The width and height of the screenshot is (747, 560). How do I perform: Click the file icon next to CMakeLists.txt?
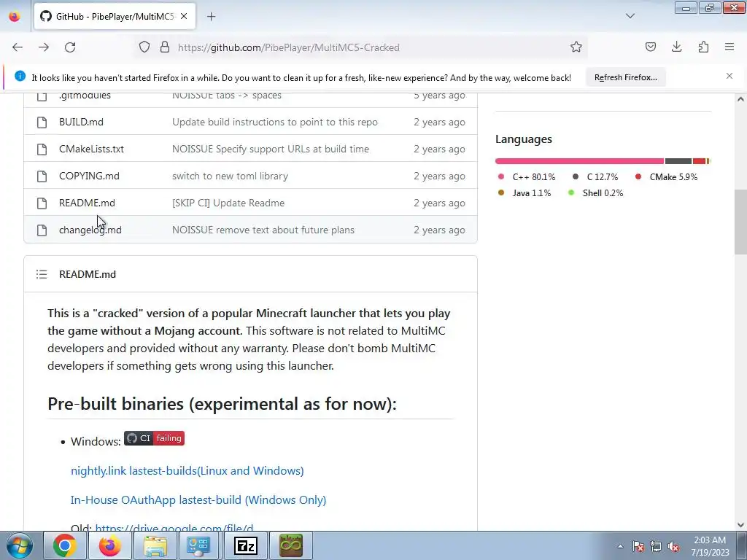click(42, 149)
